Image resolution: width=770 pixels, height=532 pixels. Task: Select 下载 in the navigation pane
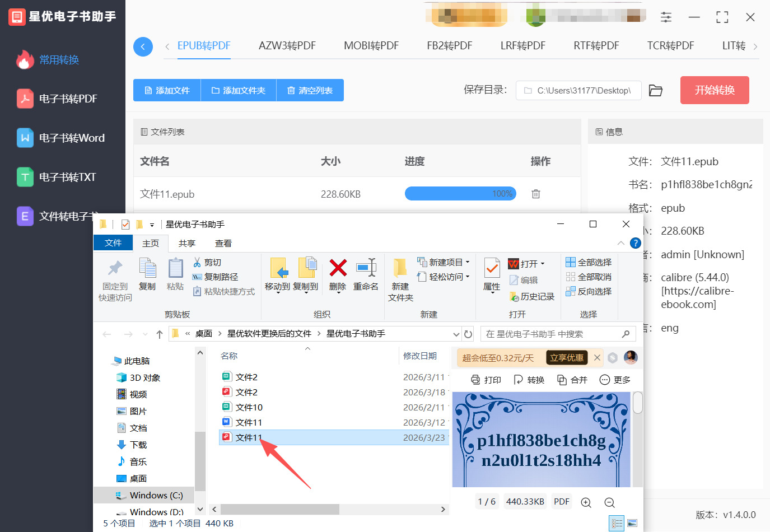pos(132,445)
